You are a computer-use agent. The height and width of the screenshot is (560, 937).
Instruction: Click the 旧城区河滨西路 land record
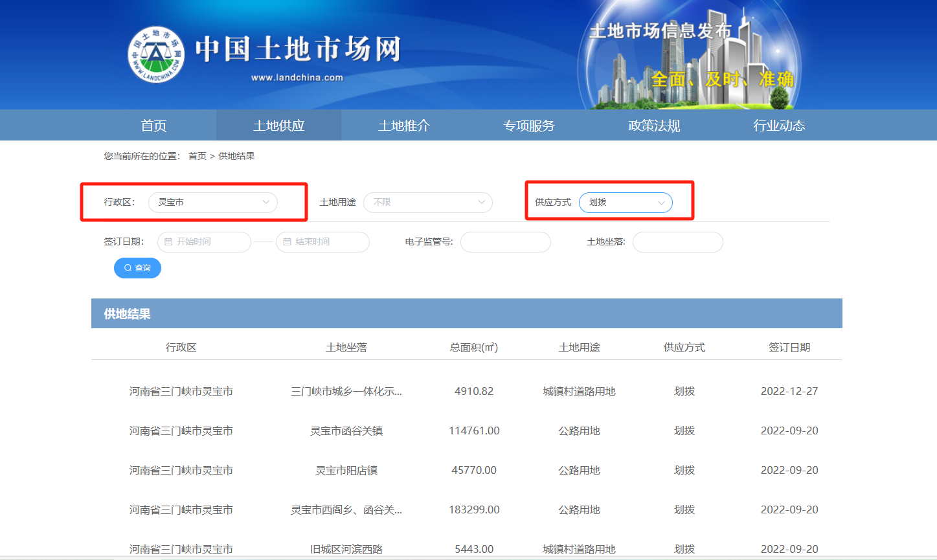[x=346, y=549]
